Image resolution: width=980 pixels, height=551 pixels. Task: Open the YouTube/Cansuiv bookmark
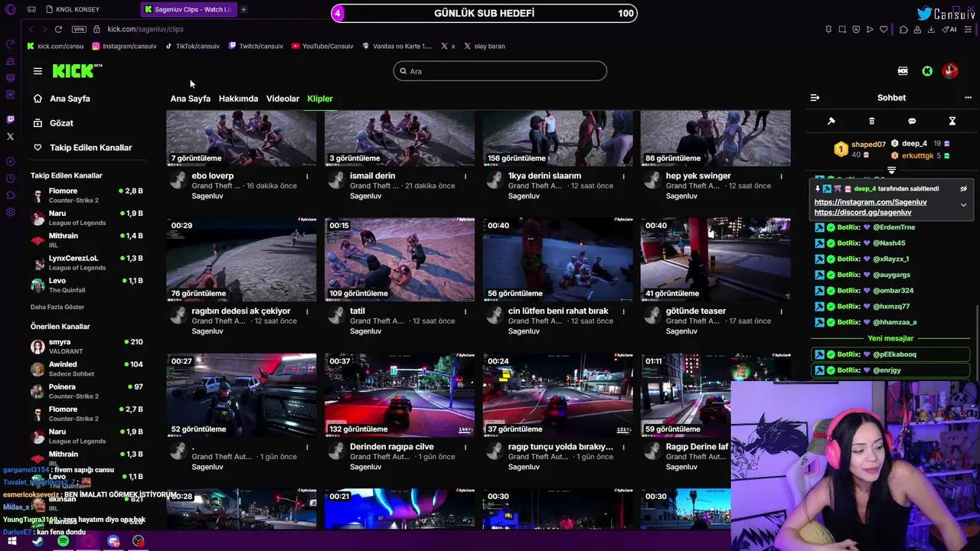tap(322, 46)
